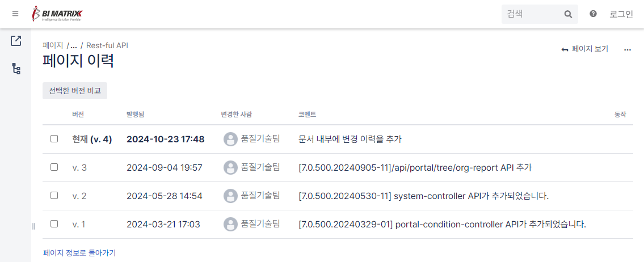Click the external link sidebar icon

(x=16, y=41)
